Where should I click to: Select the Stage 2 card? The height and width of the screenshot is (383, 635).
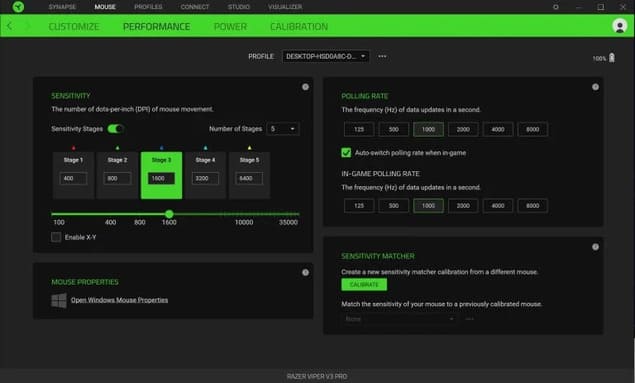pos(117,175)
